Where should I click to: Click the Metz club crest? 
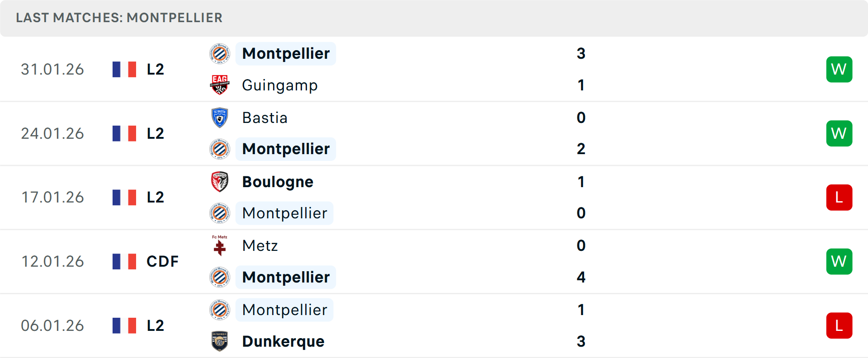[x=220, y=245]
